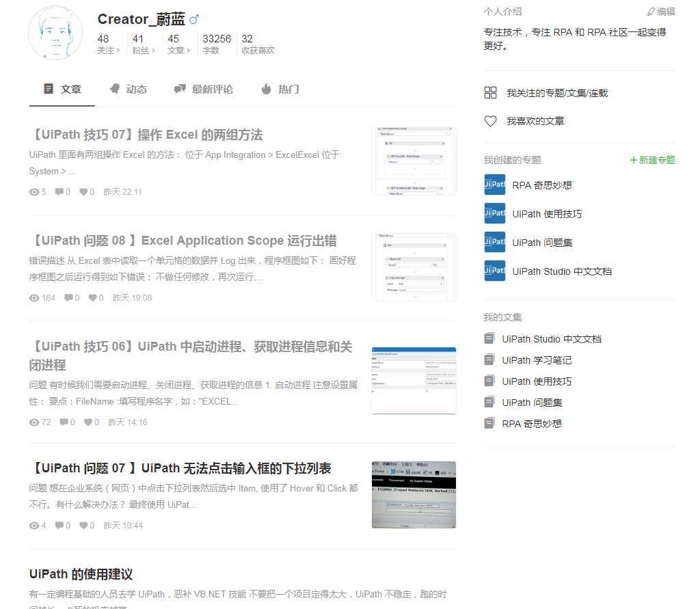This screenshot has height=609, width=700.
Task: Click the comments icon on 最新评论 tab
Action: (180, 89)
